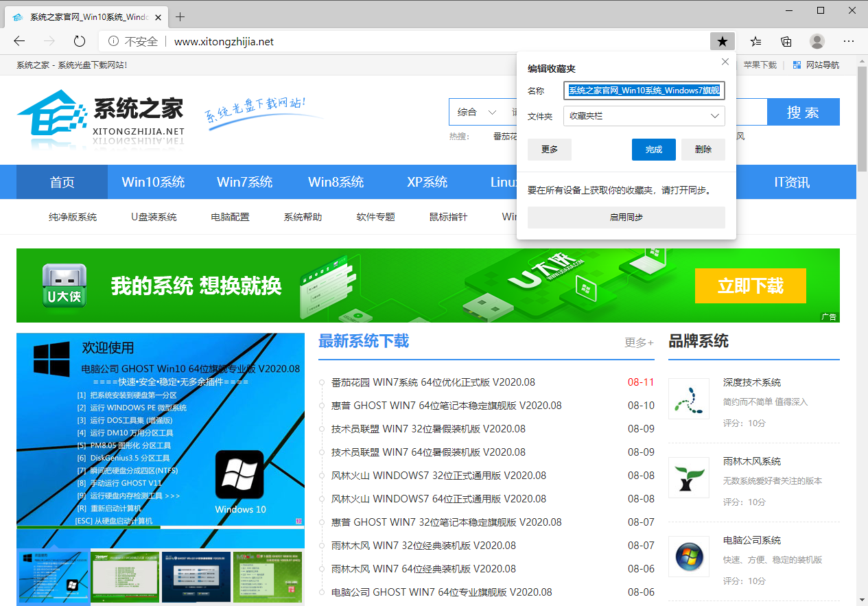This screenshot has width=868, height=606.
Task: Open the Collections icon
Action: click(786, 40)
